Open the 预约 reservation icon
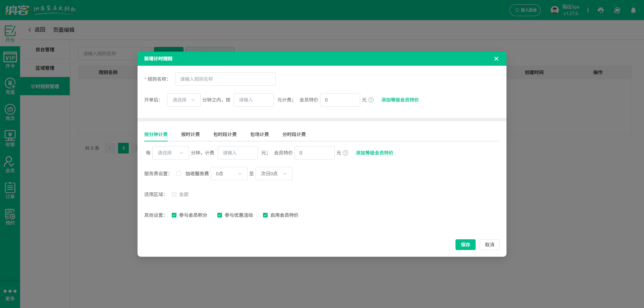This screenshot has width=644, height=308. point(10,217)
